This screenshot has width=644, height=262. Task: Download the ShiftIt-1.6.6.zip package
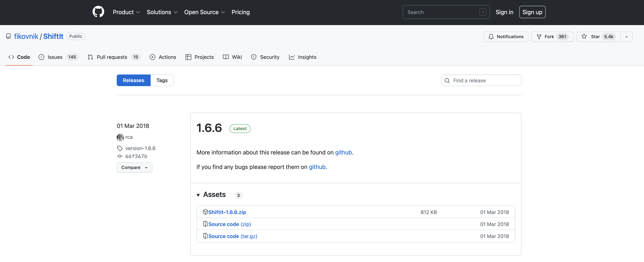(227, 212)
